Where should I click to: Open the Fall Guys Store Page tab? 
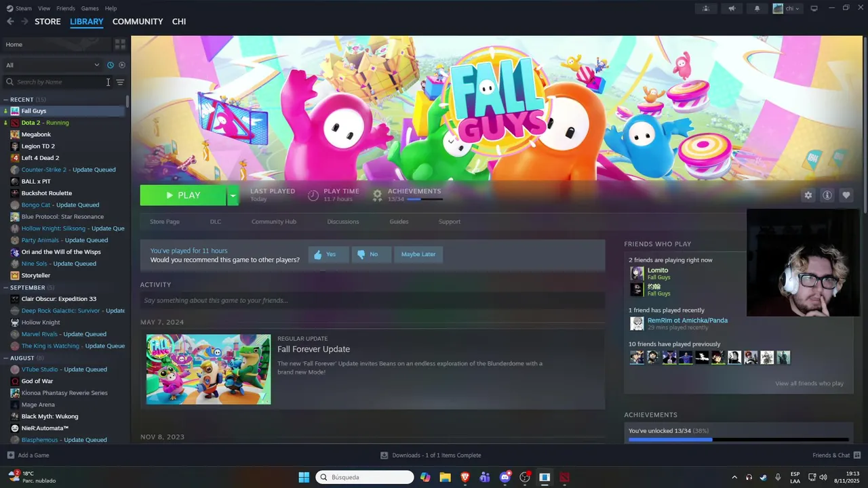tap(165, 222)
